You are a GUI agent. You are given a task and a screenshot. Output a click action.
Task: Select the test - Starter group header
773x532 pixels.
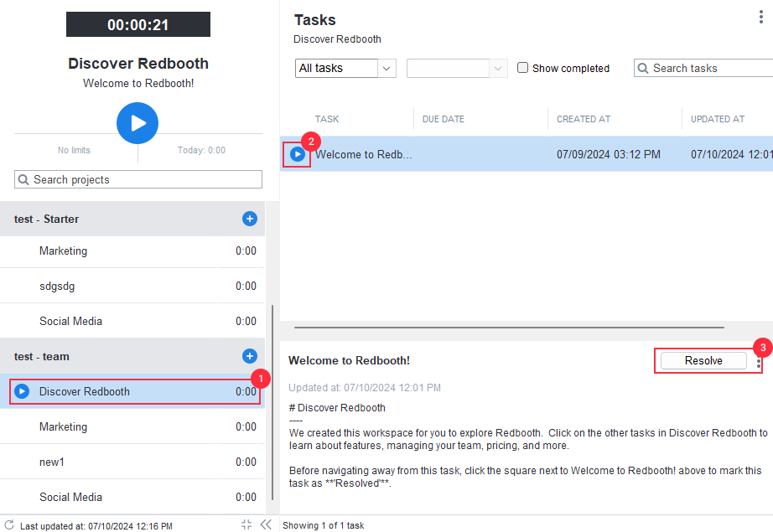[132, 219]
